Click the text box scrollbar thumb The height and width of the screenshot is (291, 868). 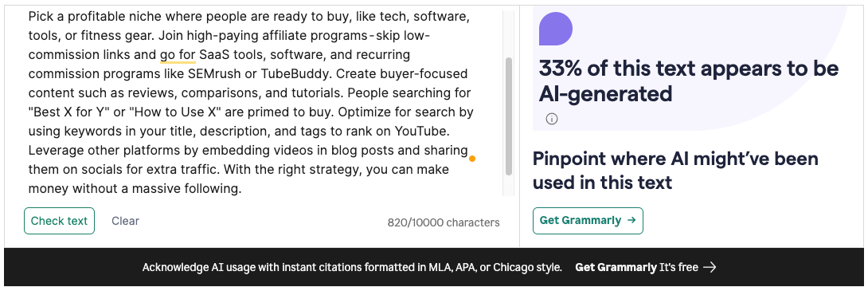(509, 116)
